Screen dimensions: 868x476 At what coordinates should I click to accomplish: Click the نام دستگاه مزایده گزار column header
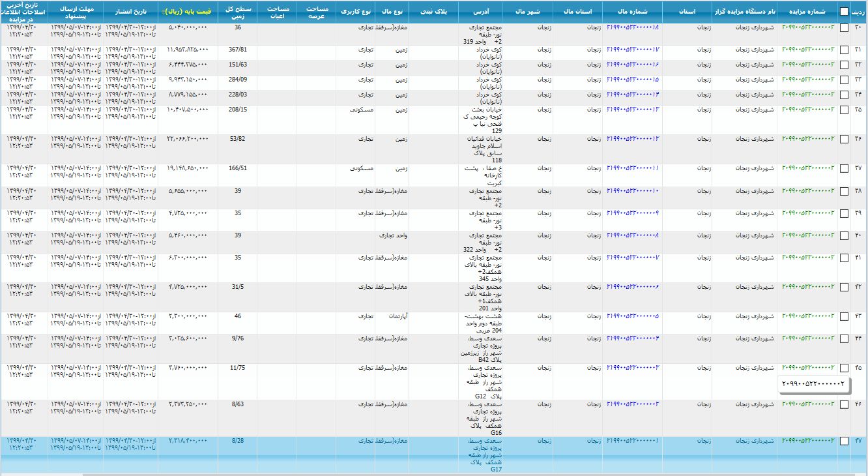744,12
